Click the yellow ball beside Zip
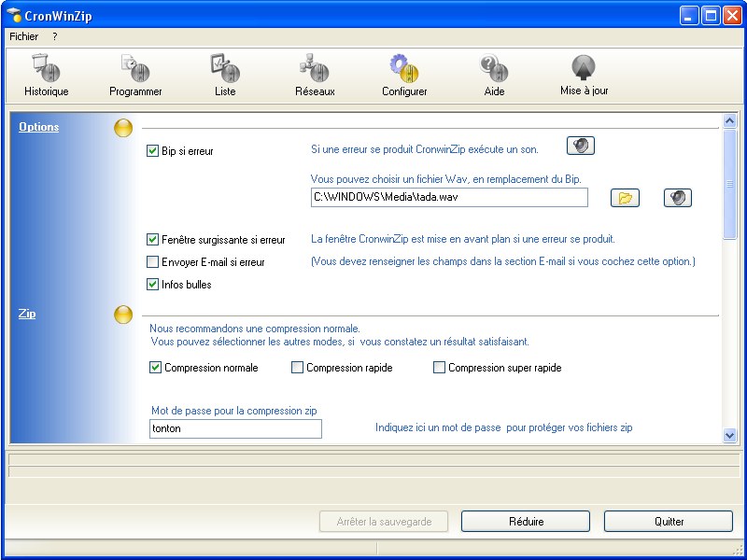 pyautogui.click(x=123, y=315)
